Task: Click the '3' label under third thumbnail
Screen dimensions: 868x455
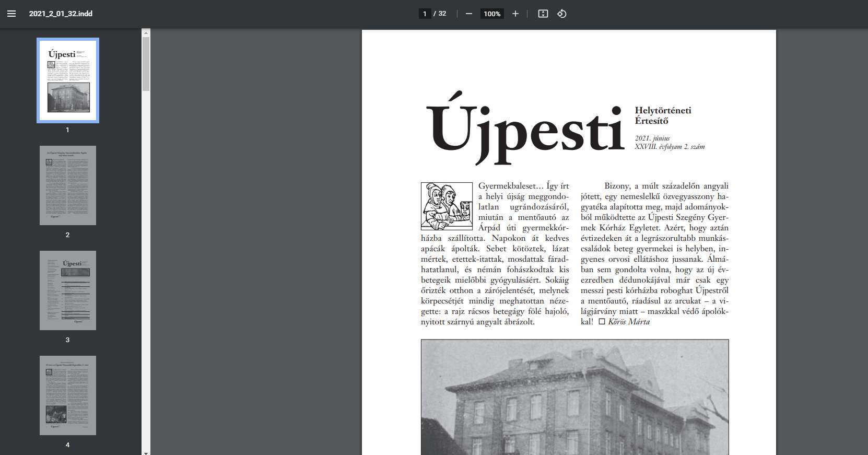Action: tap(67, 340)
